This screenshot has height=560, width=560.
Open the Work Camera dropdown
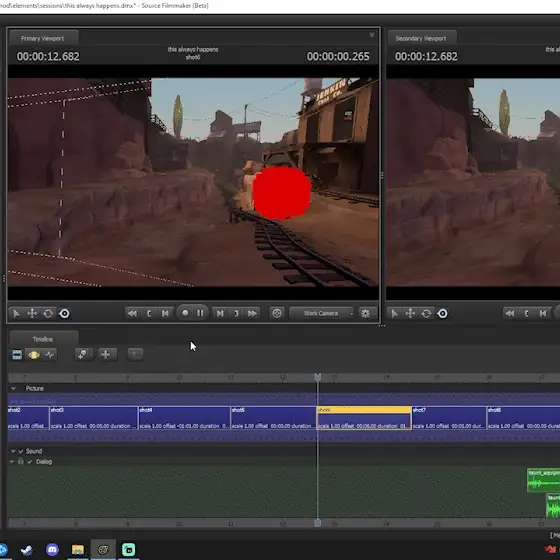(x=321, y=314)
